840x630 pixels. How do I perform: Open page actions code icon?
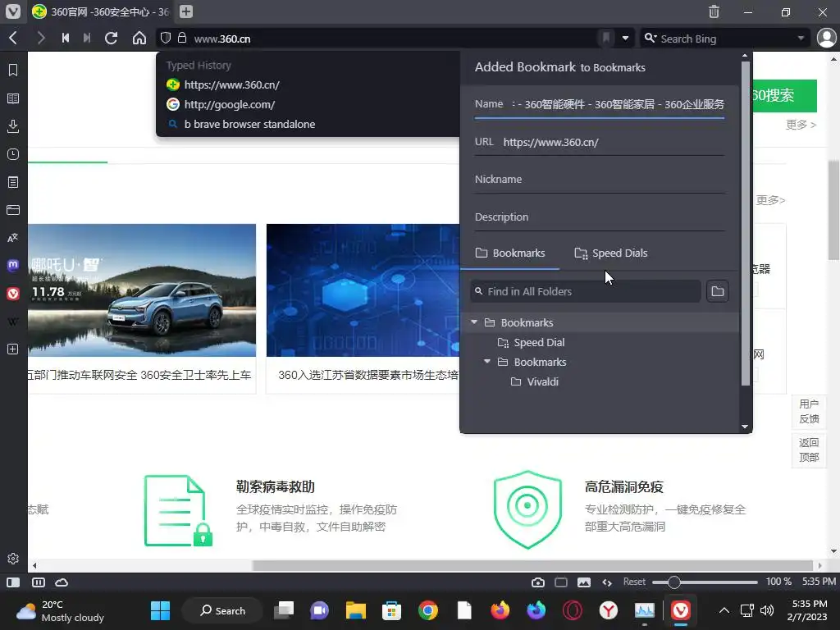tap(607, 582)
